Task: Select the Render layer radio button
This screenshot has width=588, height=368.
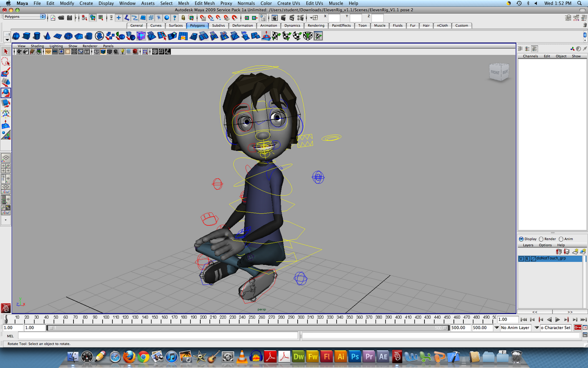Action: pos(541,239)
